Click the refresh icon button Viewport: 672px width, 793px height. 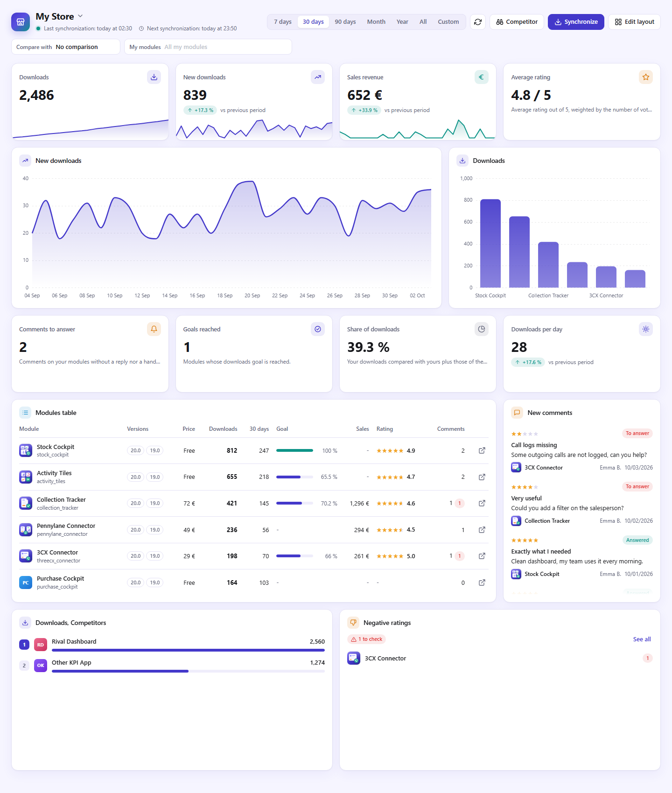tap(478, 22)
